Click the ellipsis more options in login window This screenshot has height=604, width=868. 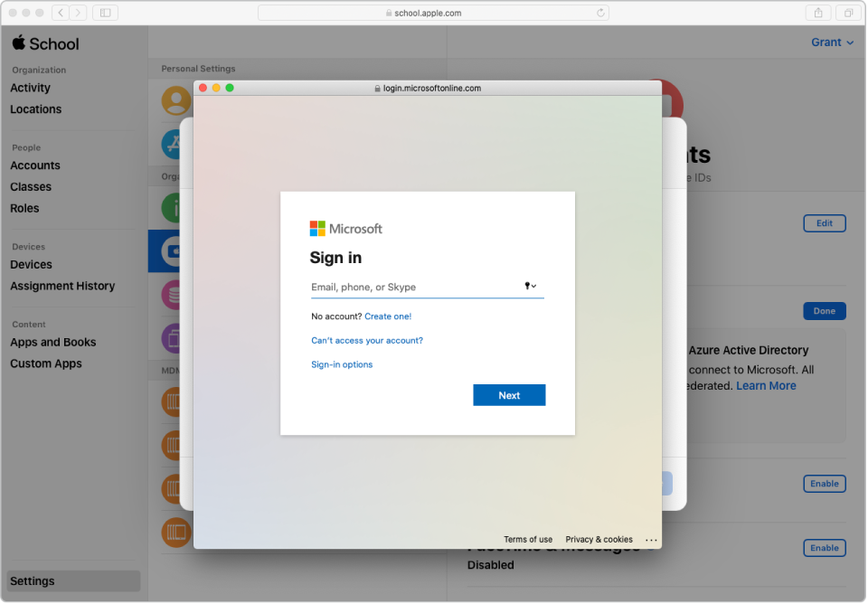652,541
